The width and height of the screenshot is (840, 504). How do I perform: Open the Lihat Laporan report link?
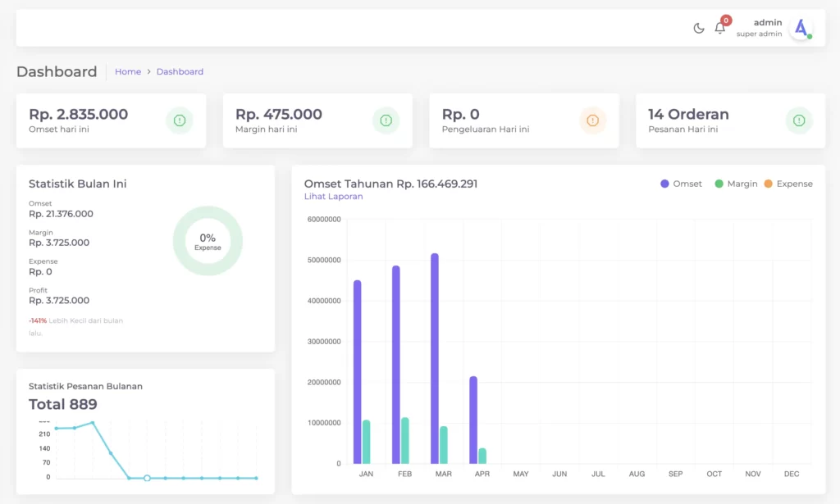click(x=333, y=197)
